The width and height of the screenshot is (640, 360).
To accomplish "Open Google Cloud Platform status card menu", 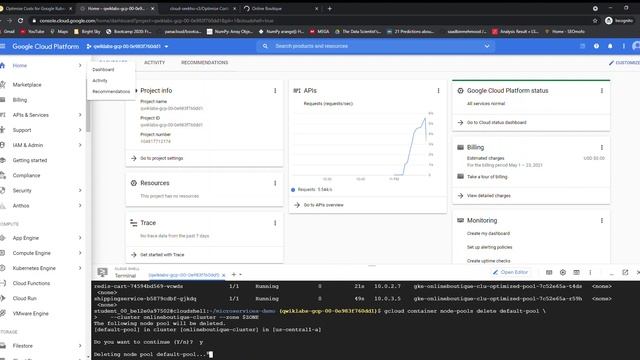I will pos(602,91).
